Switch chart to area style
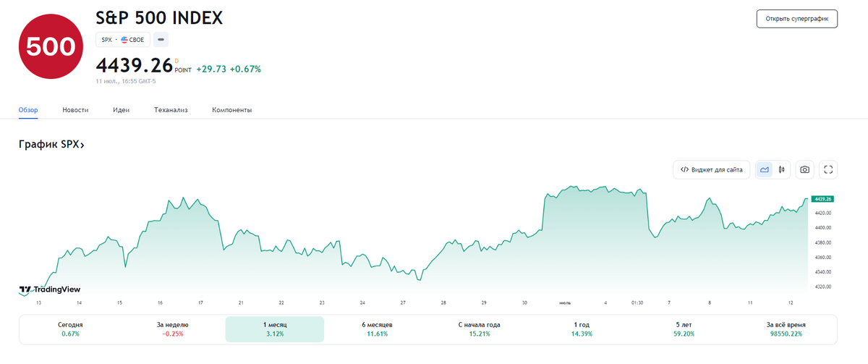This screenshot has height=364, width=868. 765,170
